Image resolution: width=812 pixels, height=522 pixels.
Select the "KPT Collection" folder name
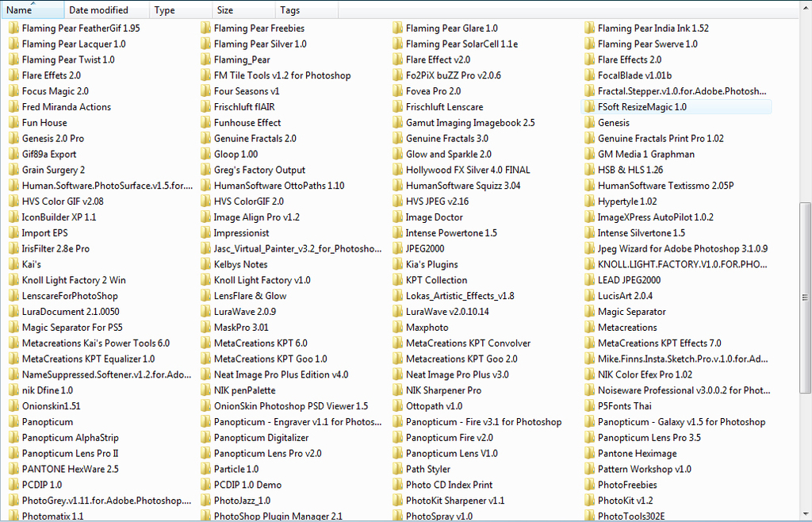(x=437, y=280)
